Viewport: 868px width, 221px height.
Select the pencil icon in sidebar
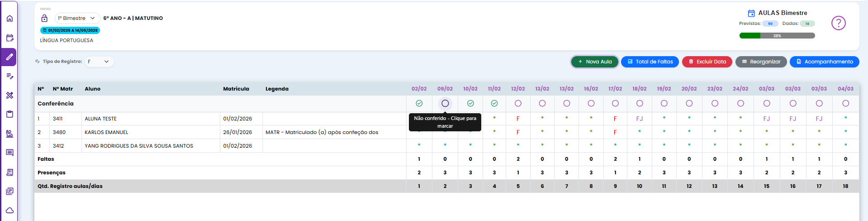click(x=9, y=57)
